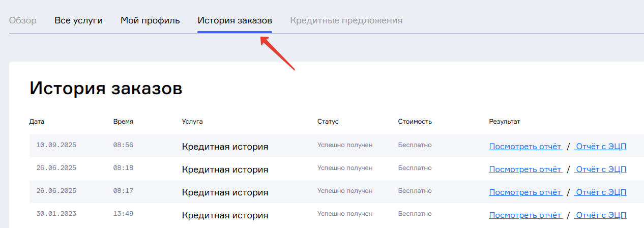Click the time 08:18
The height and width of the screenshot is (228, 644).
pyautogui.click(x=123, y=168)
